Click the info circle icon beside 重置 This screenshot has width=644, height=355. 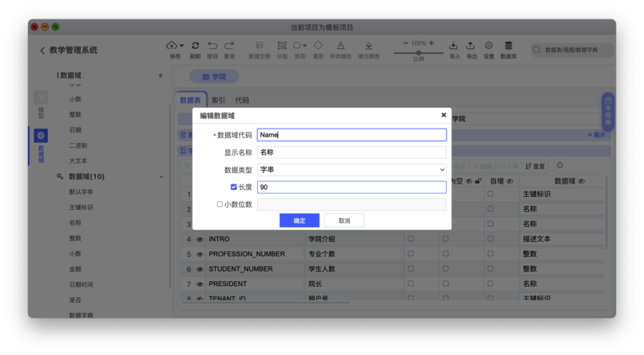(560, 166)
